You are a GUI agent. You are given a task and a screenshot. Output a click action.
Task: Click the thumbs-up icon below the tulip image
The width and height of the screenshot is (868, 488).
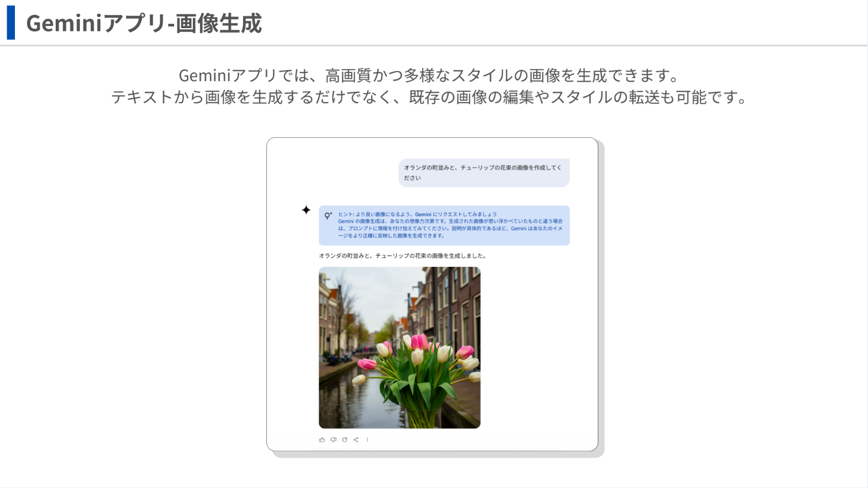[322, 440]
